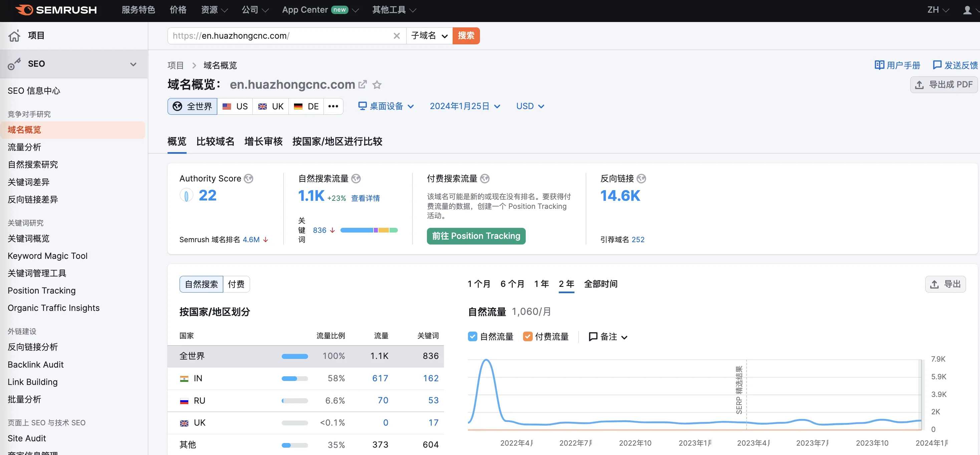Expand the 2024年1月25日 date picker
The height and width of the screenshot is (455, 980).
tap(465, 106)
